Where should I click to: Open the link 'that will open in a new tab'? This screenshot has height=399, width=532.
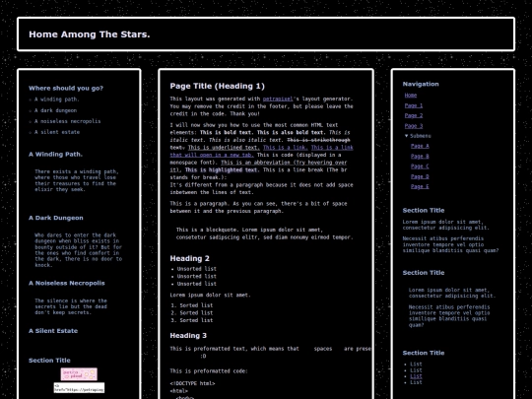[x=212, y=155]
